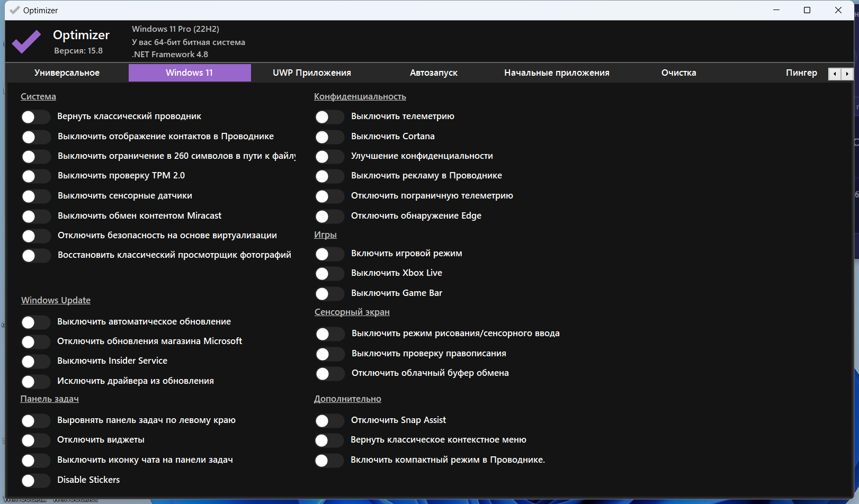Toggle Выключить автоматическое обновление switch
859x504 pixels.
(35, 322)
